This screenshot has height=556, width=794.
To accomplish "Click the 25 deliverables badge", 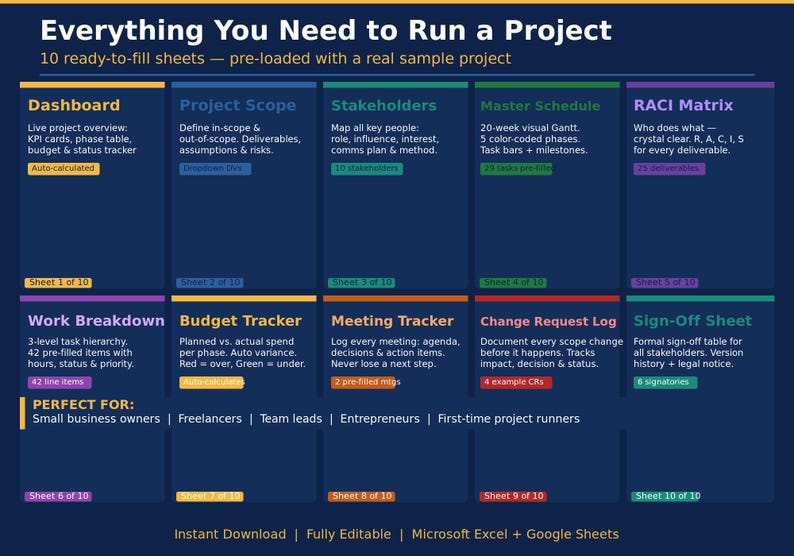I will tap(669, 169).
